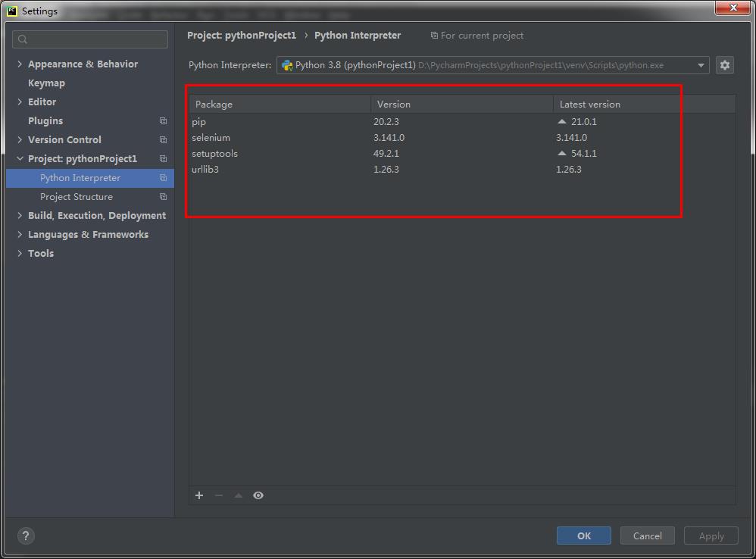Screen dimensions: 756x559
Task: Click the For current project label
Action: click(482, 35)
